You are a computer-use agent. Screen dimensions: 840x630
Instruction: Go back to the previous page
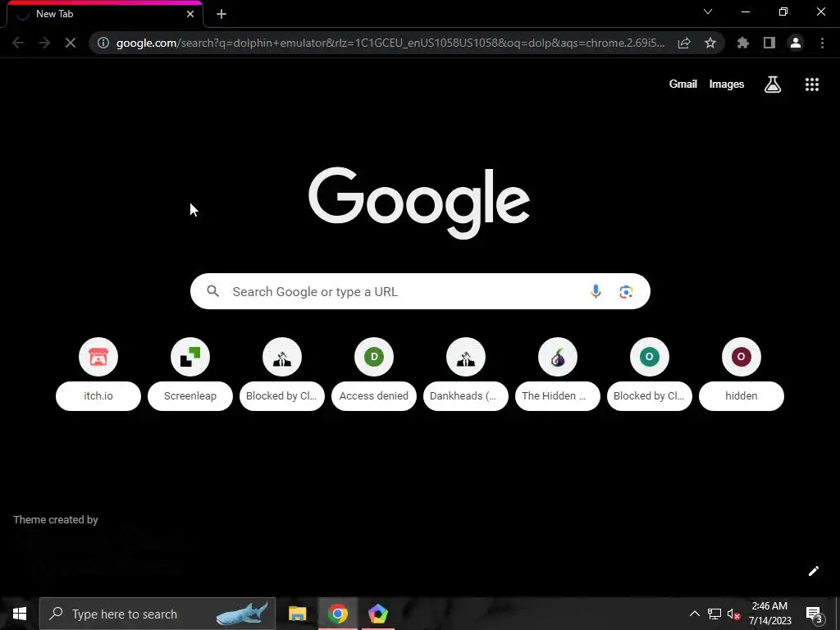(18, 43)
